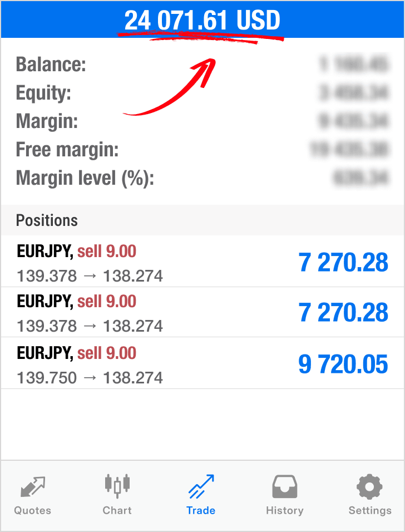The width and height of the screenshot is (405, 532).
Task: Switch to the Settings tab label
Action: [x=370, y=510]
